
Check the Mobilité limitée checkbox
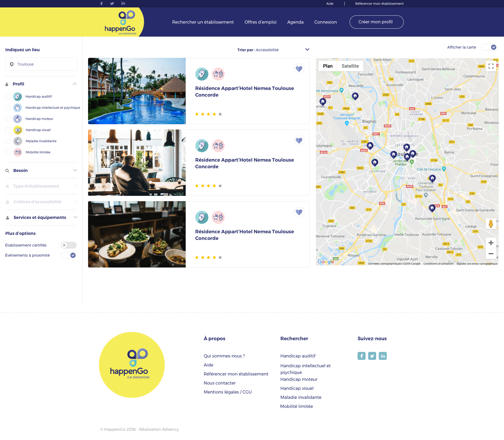[8, 152]
